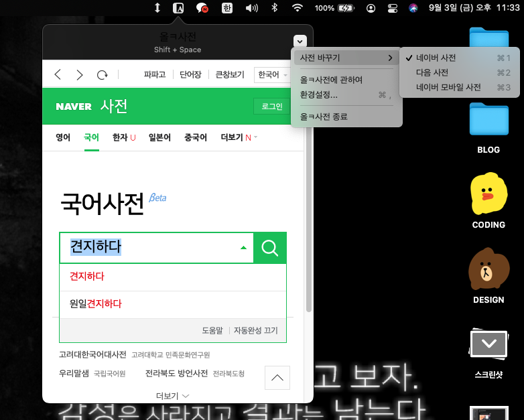Click 큰창보기 to open large window
Image resolution: width=524 pixels, height=420 pixels.
click(230, 74)
